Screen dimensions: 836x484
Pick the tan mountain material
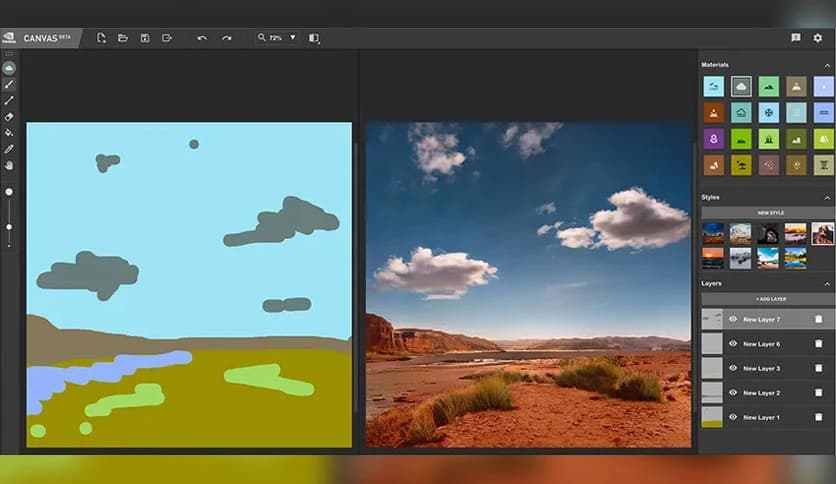(796, 86)
